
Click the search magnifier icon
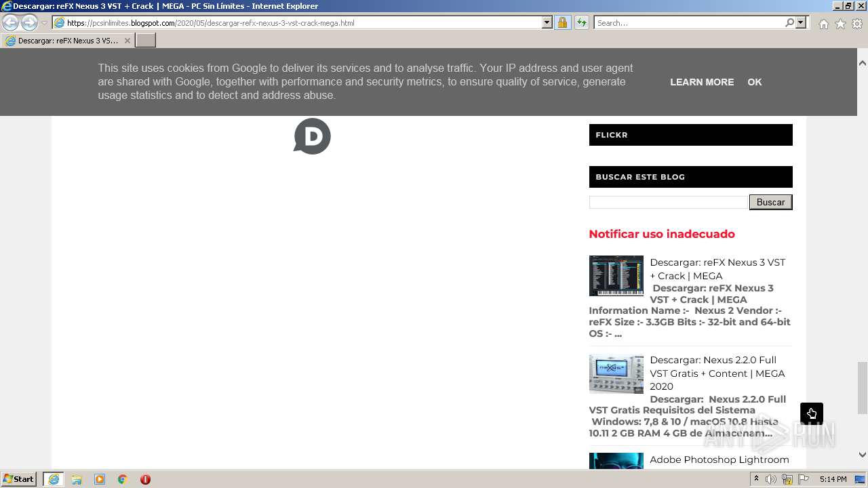pyautogui.click(x=789, y=23)
